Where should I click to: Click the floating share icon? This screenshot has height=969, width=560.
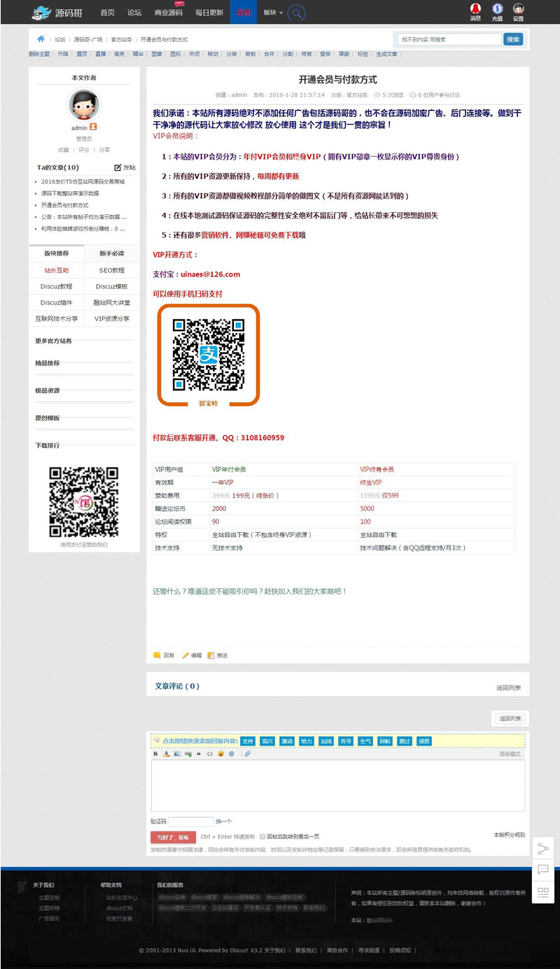(542, 849)
